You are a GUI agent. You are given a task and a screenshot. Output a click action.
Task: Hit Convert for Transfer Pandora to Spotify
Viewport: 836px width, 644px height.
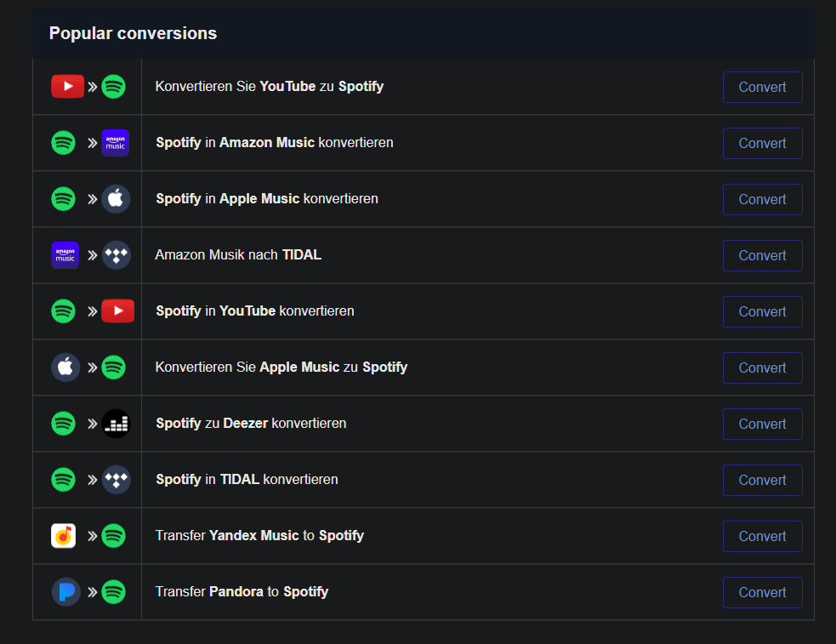click(762, 592)
